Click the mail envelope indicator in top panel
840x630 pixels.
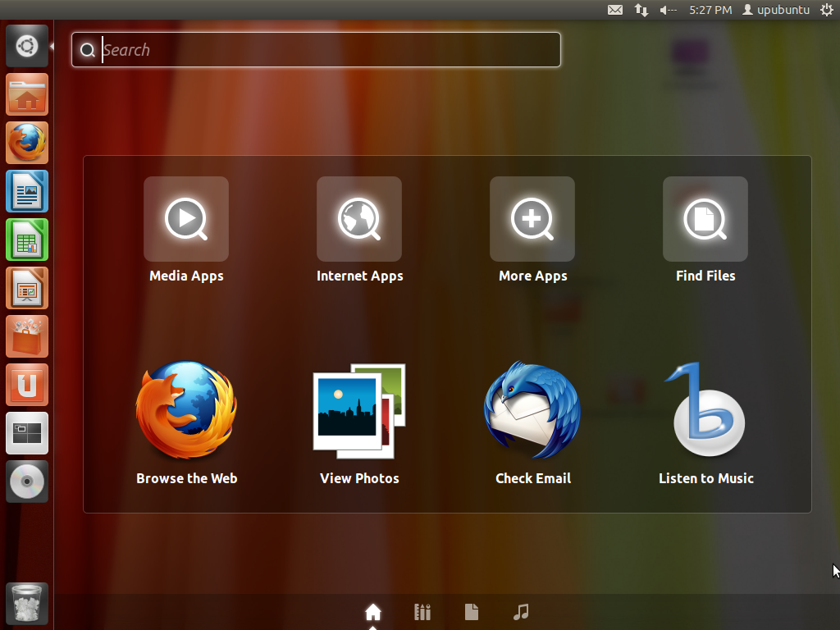coord(615,10)
